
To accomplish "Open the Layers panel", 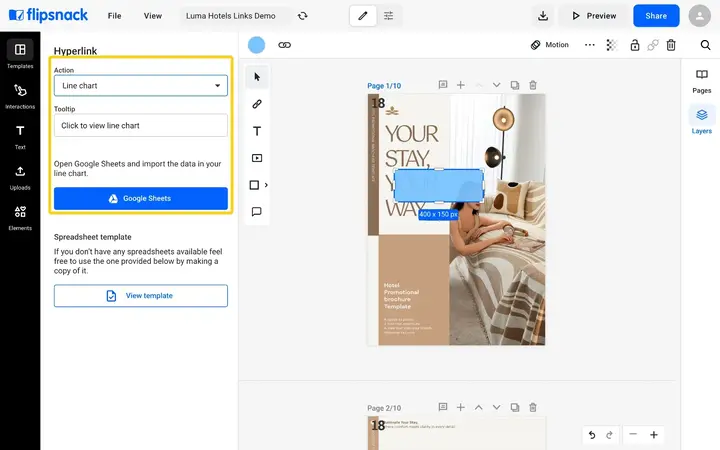I will (x=701, y=120).
